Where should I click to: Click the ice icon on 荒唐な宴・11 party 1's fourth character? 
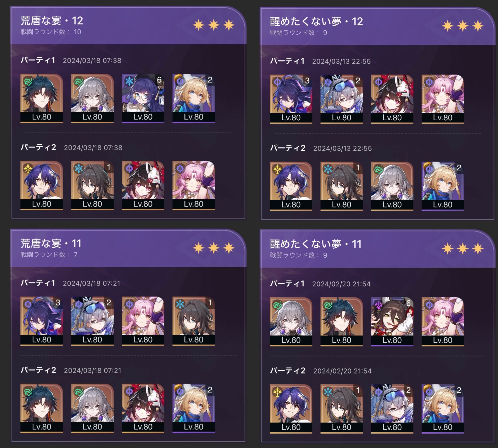pyautogui.click(x=180, y=304)
